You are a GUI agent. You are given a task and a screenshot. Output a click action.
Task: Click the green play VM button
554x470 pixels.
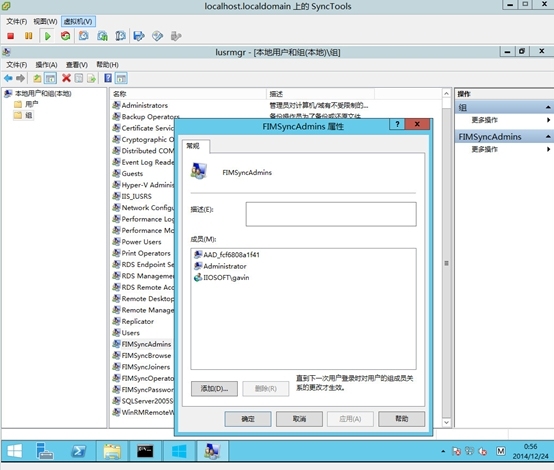tap(47, 36)
